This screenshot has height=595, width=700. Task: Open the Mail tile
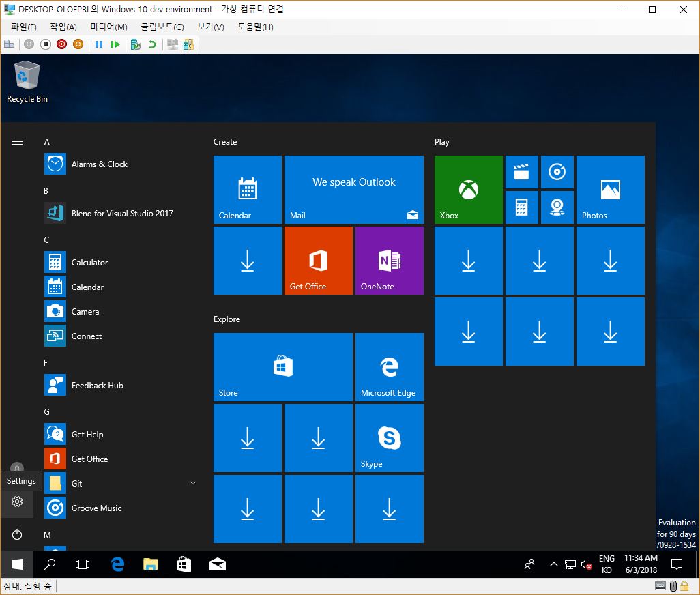coord(354,189)
